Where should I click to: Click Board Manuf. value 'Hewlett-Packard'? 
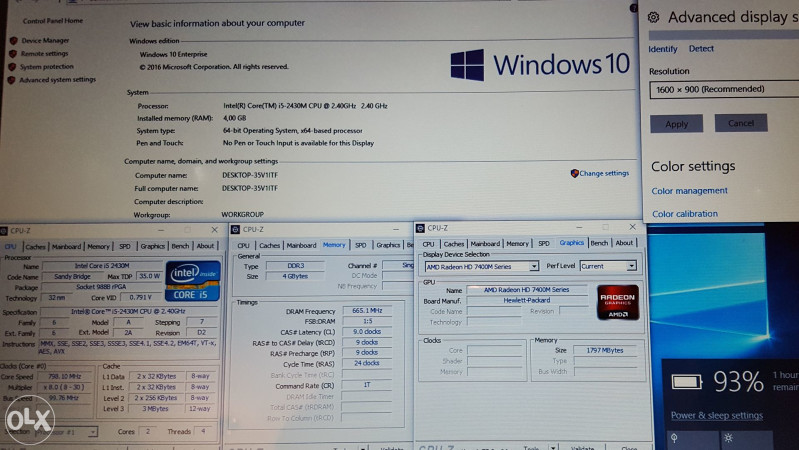(526, 300)
